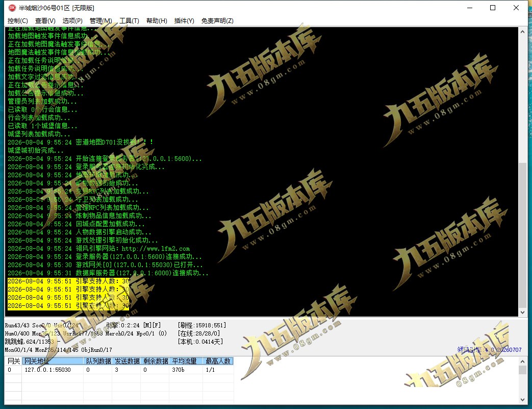Image resolution: width=532 pixels, height=409 pixels.
Task: Click the 网关 column header
Action: click(x=14, y=361)
